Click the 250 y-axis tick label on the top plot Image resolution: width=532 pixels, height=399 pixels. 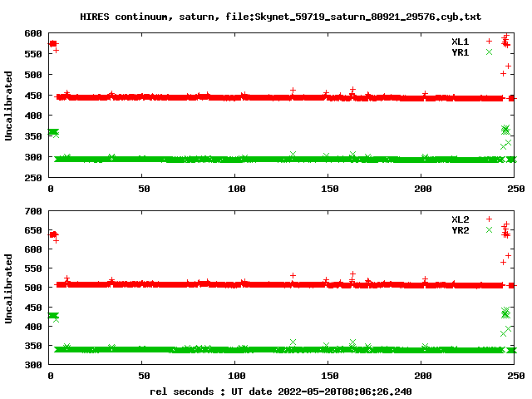[x=33, y=177]
